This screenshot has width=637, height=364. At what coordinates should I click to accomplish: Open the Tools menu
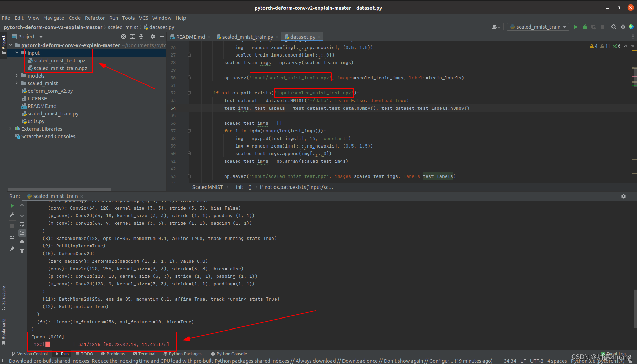coord(128,18)
